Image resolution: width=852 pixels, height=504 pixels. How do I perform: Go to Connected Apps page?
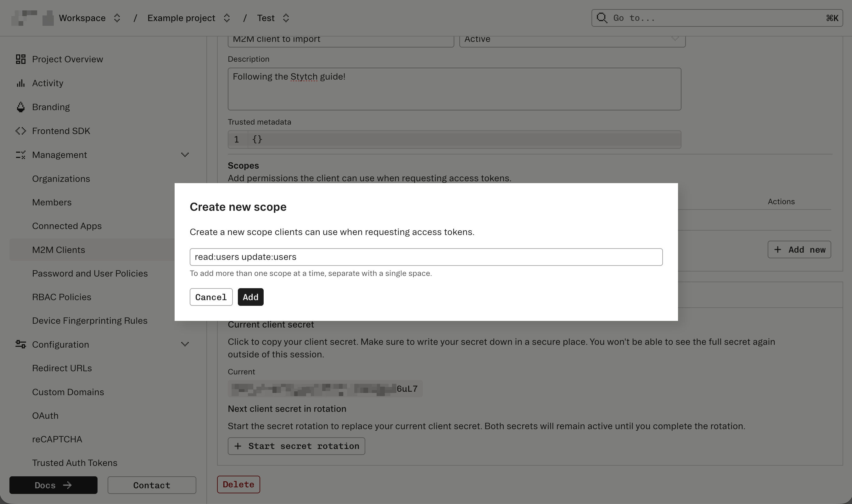tap(67, 226)
